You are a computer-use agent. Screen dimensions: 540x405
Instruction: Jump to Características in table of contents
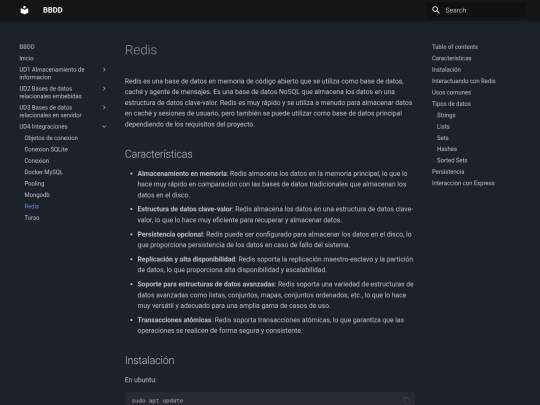point(451,58)
